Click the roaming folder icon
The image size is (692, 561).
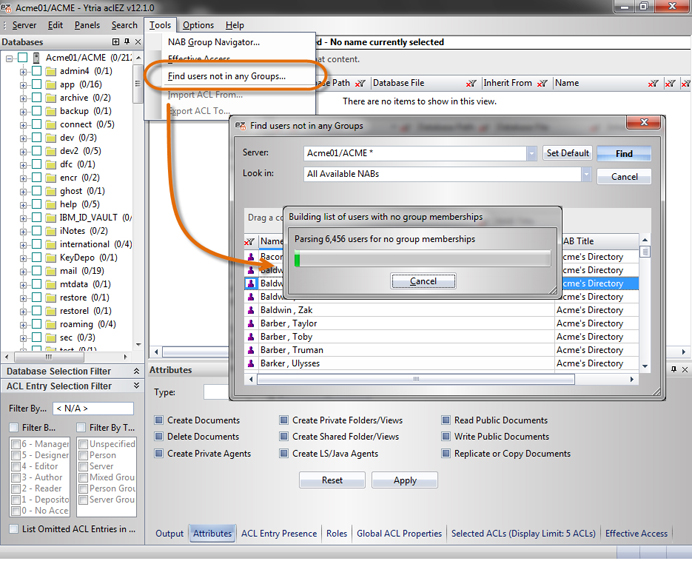coord(51,324)
